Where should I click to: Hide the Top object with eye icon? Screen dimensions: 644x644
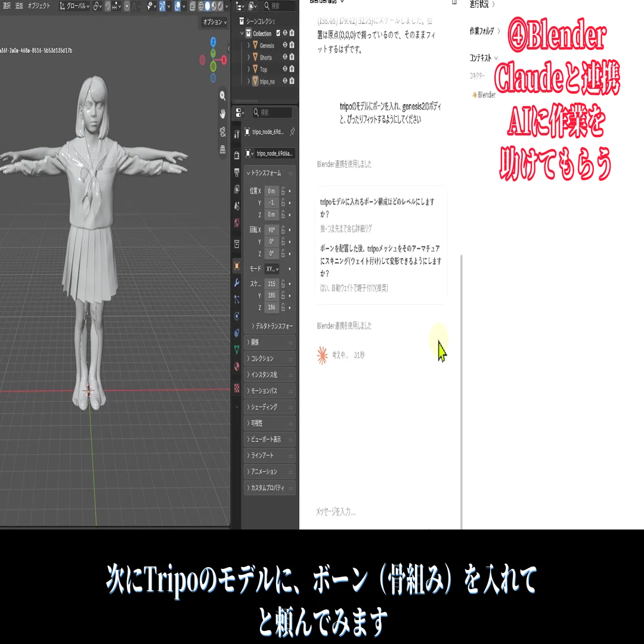(x=284, y=69)
